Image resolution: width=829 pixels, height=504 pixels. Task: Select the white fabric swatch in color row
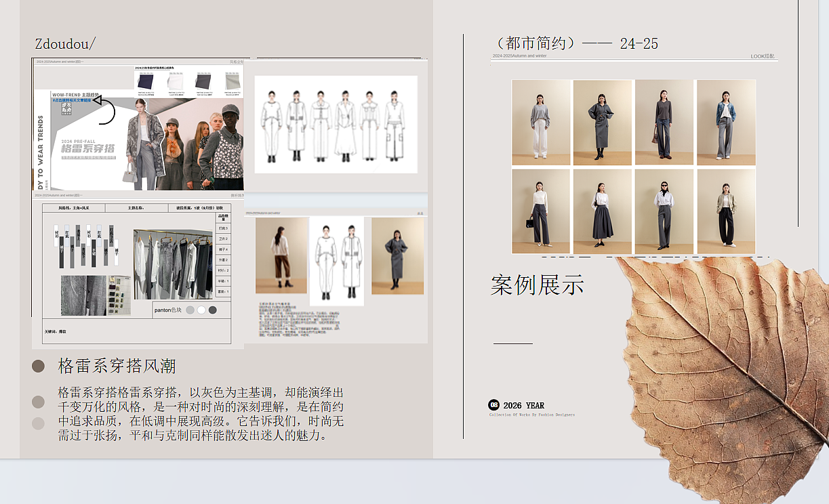(176, 81)
